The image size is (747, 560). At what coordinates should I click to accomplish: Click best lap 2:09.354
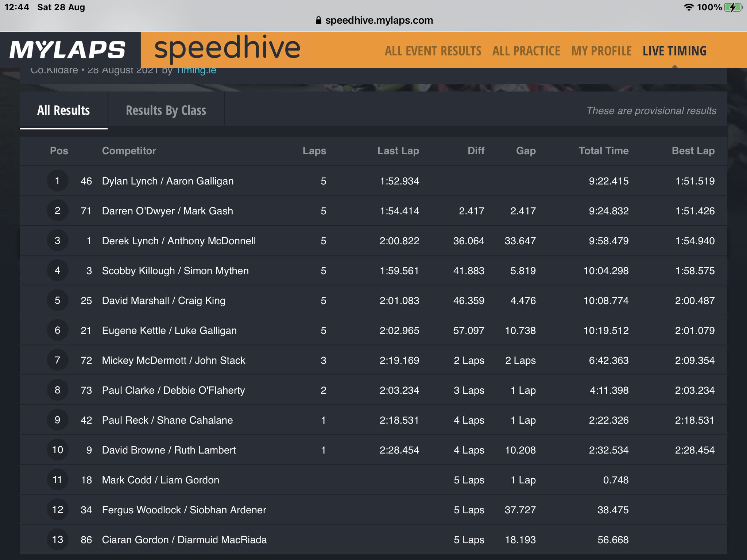[695, 361]
